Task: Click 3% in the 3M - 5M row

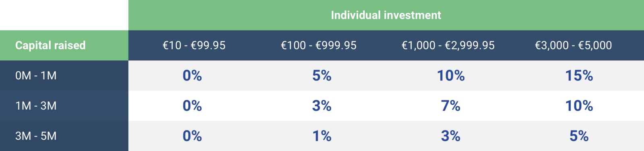Action: coord(450,136)
